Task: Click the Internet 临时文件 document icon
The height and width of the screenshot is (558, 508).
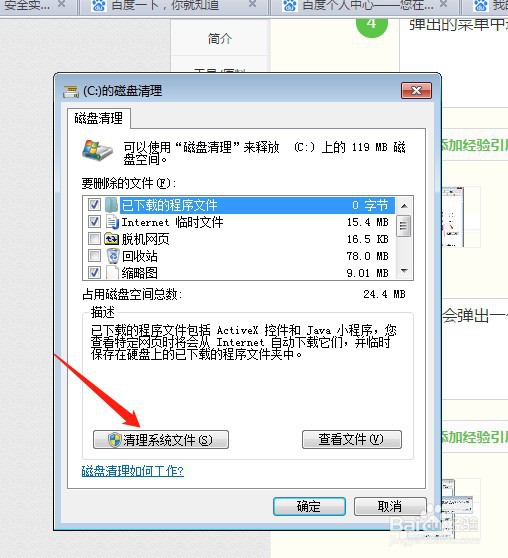Action: pyautogui.click(x=112, y=222)
